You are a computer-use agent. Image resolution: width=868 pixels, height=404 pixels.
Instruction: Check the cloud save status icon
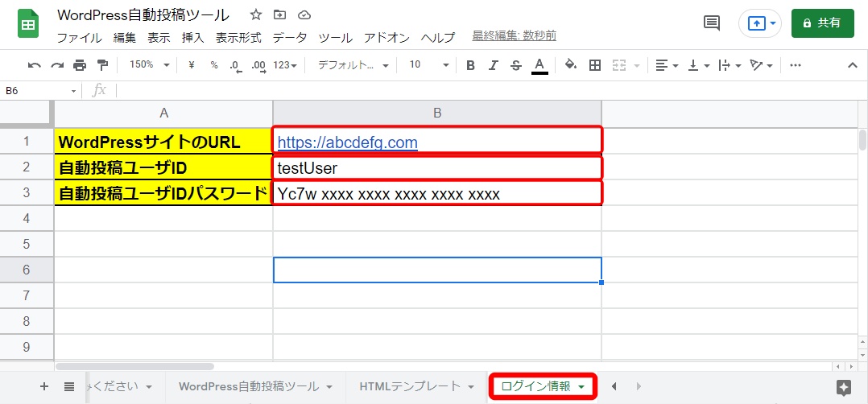tap(304, 15)
